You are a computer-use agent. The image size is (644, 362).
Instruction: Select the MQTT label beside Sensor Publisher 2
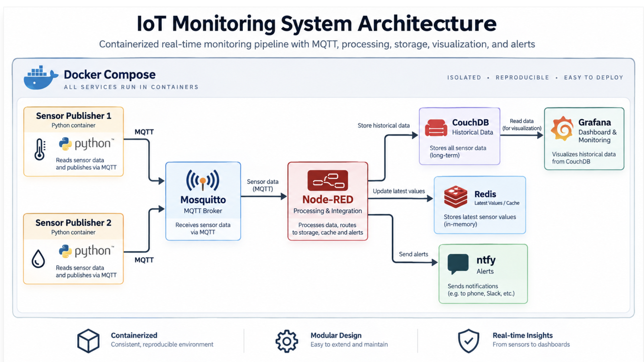pyautogui.click(x=144, y=260)
